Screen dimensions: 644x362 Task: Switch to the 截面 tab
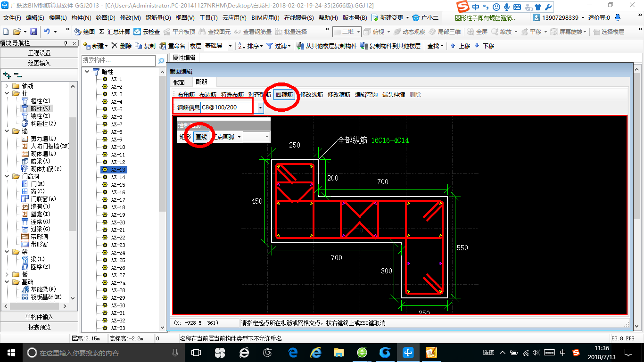pyautogui.click(x=179, y=82)
